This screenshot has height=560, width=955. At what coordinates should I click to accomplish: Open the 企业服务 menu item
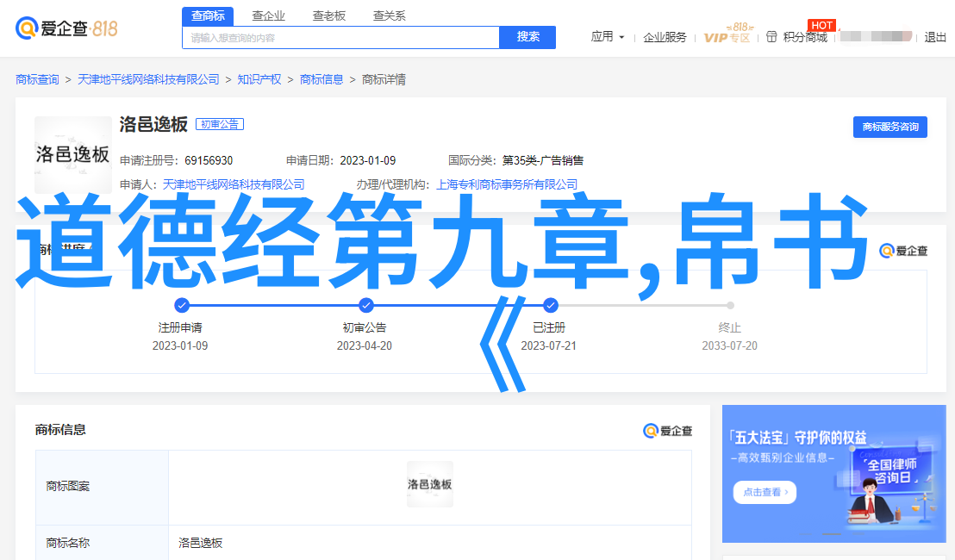tap(665, 38)
